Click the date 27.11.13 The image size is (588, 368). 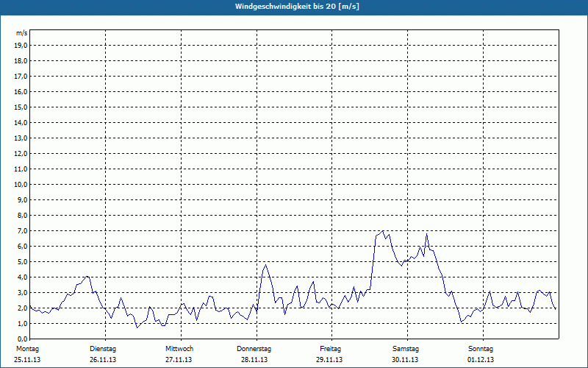point(179,360)
